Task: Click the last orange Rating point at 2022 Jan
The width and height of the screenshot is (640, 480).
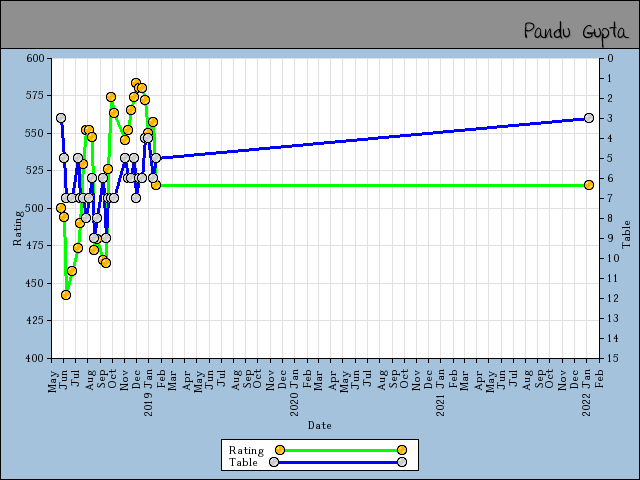Action: pyautogui.click(x=589, y=185)
